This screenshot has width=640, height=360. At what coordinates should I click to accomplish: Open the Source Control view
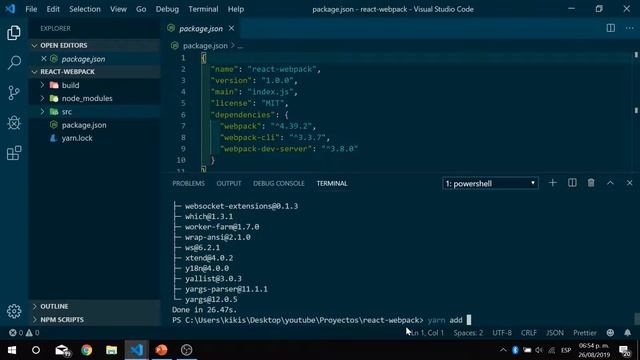tap(14, 93)
